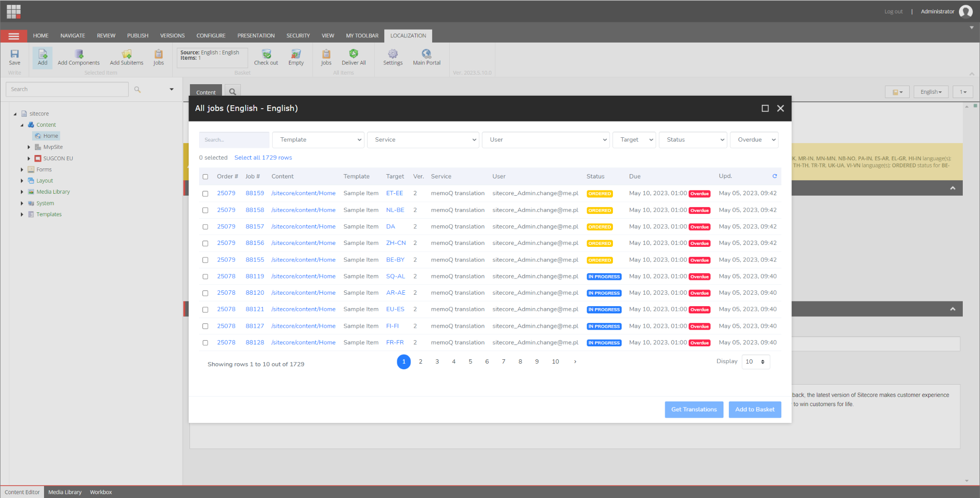The image size is (980, 498).
Task: Click Add Components icon
Action: (x=79, y=54)
